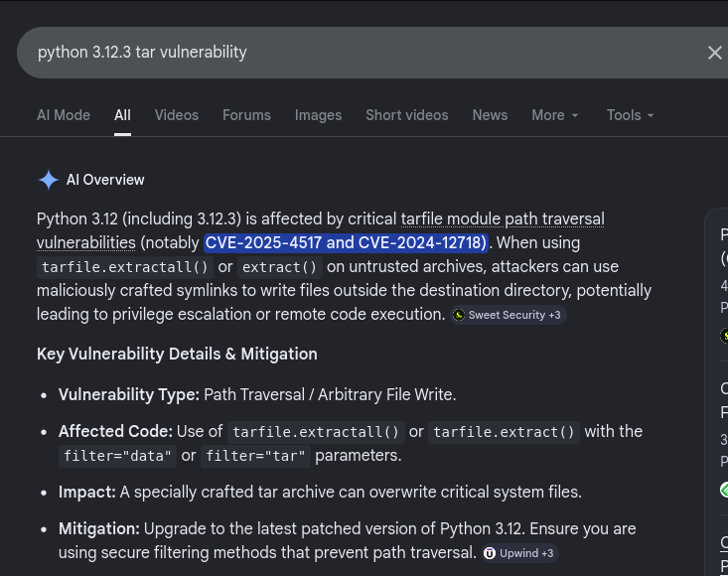Expand the Tools dropdown

pyautogui.click(x=630, y=115)
